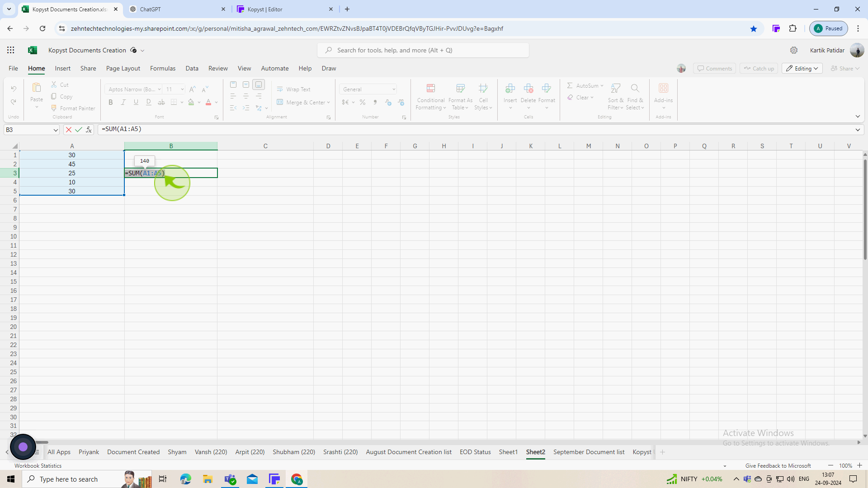Click Workbook Statistics in status bar
The image size is (868, 488).
pyautogui.click(x=38, y=465)
